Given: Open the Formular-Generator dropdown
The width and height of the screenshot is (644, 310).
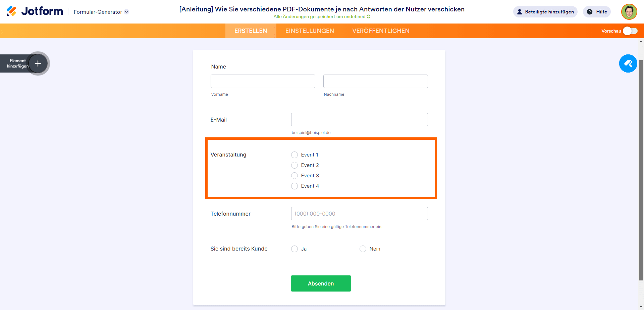Looking at the screenshot, I should [x=100, y=12].
